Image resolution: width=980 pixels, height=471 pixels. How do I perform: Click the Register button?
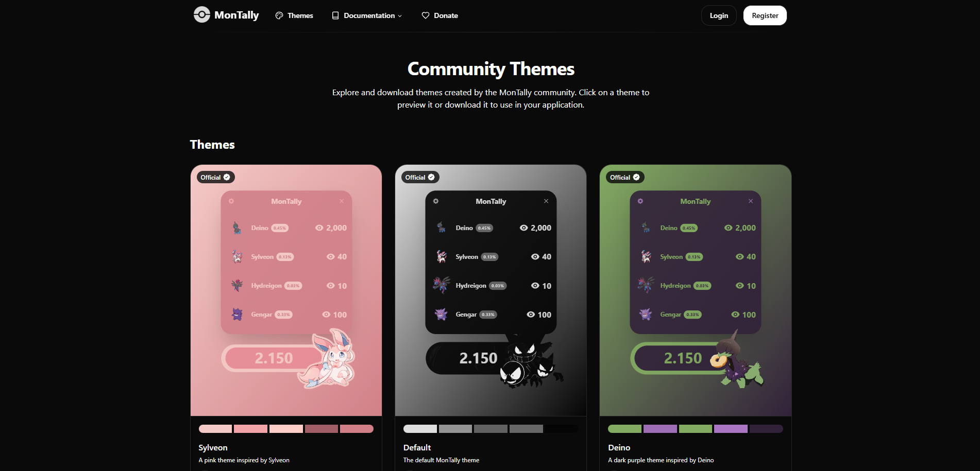tap(765, 15)
